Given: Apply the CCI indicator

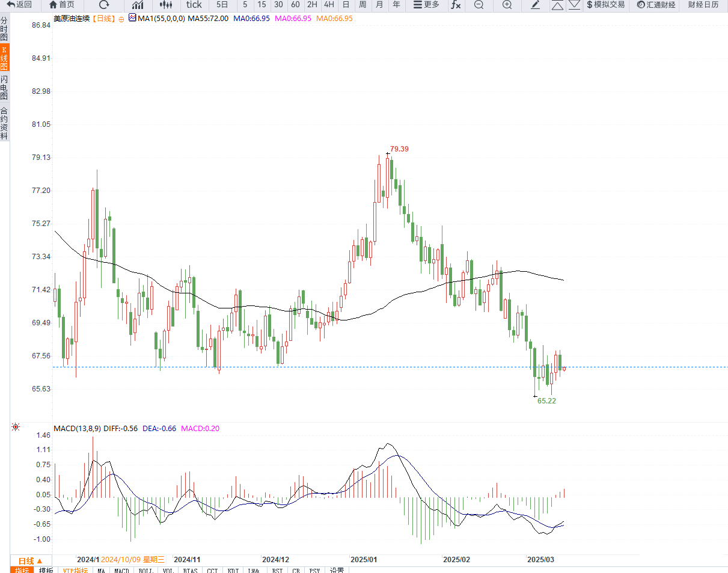Looking at the screenshot, I should (x=212, y=570).
